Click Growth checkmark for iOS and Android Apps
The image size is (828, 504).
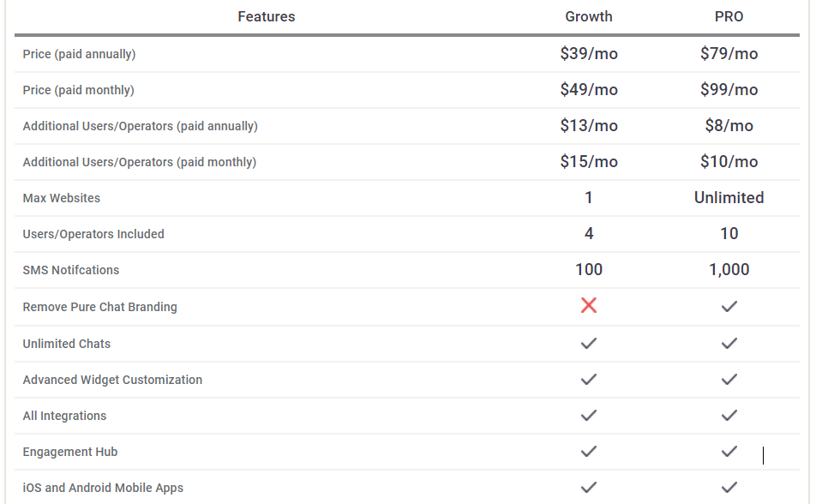point(588,487)
